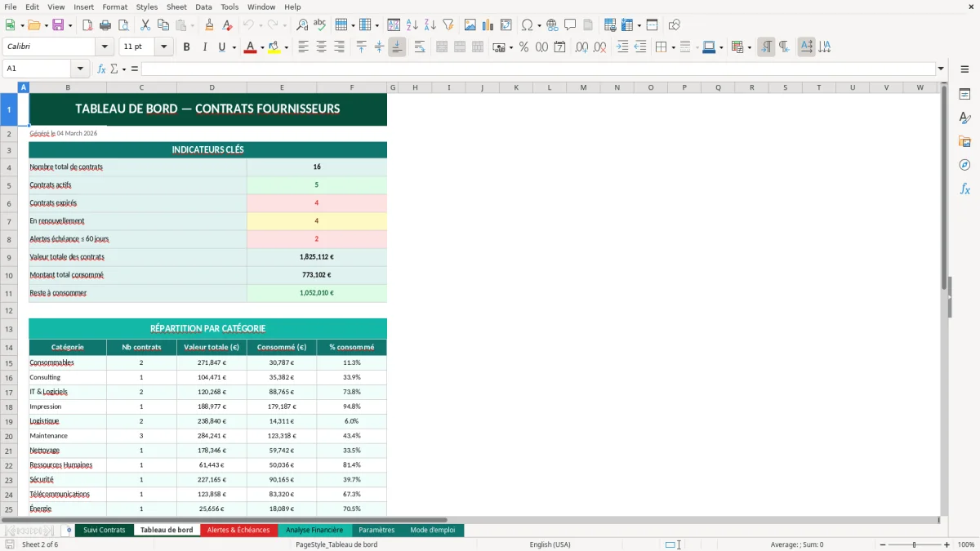
Task: Align text left
Action: coord(303,47)
